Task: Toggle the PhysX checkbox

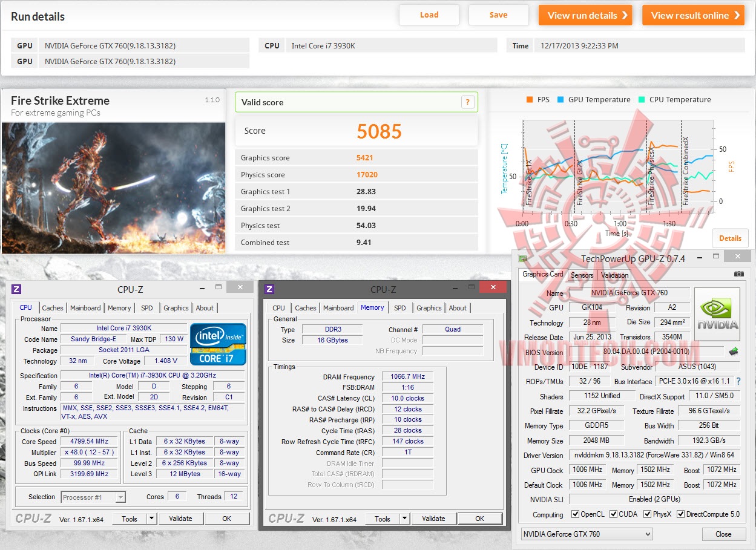Action: tap(648, 514)
